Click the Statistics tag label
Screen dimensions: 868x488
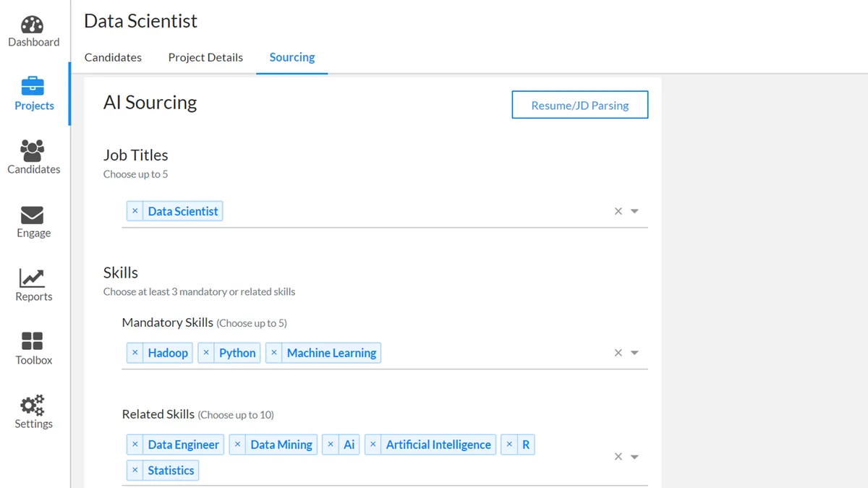point(171,470)
